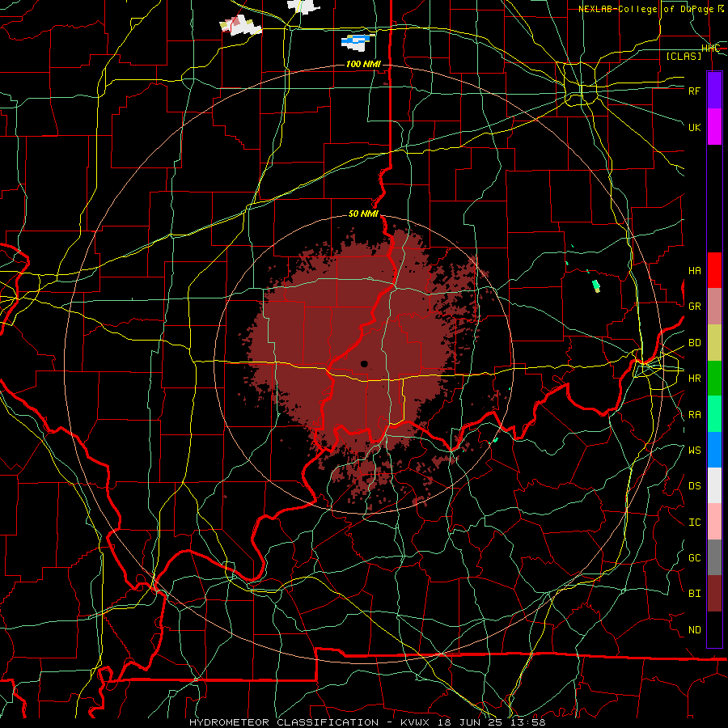Viewport: 728px width, 728px height.
Task: Click the BD legend label
Action: pos(694,343)
